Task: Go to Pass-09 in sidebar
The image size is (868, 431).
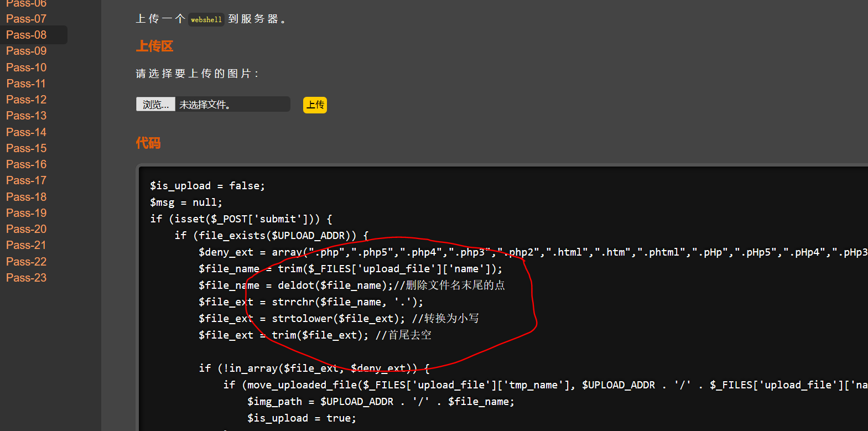Action: 26,51
